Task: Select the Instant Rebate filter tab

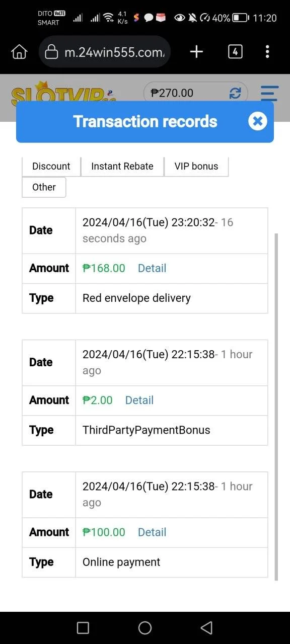Action: point(122,166)
